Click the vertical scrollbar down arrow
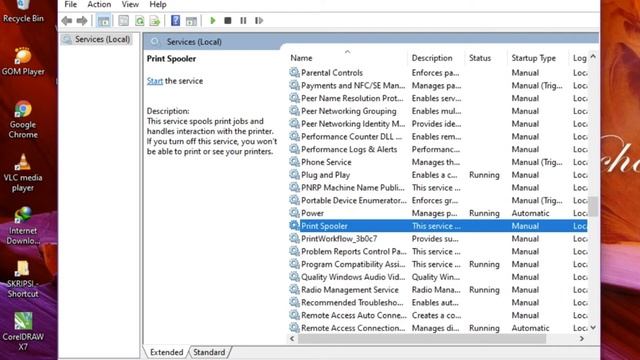Screen dimensions: 640x360 (x=593, y=327)
